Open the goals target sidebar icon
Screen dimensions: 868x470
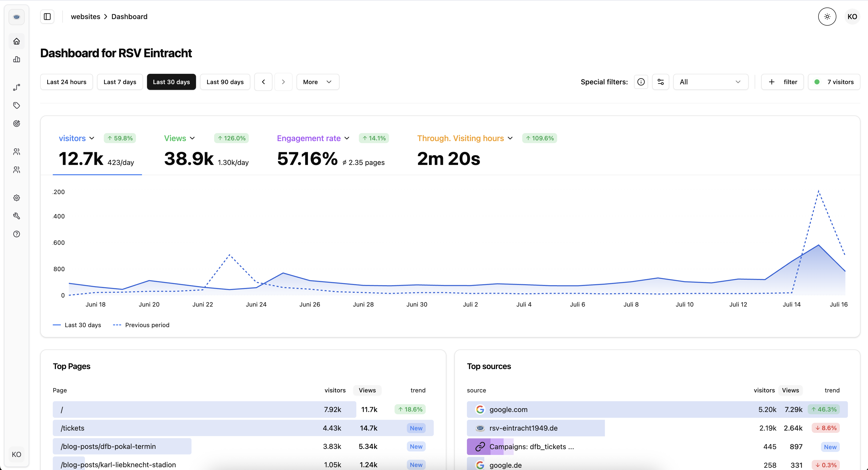pyautogui.click(x=17, y=124)
